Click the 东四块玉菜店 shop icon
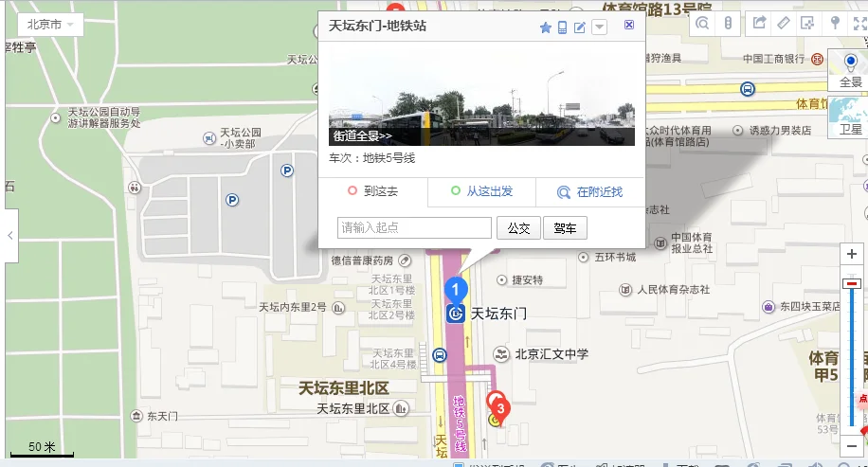This screenshot has height=467, width=868. (x=769, y=306)
